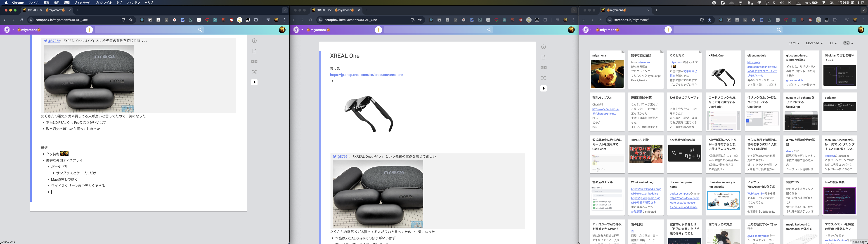The image size is (868, 244).
Task: Click search magnifier icon in right window's Scrapbox bar
Action: click(x=779, y=30)
